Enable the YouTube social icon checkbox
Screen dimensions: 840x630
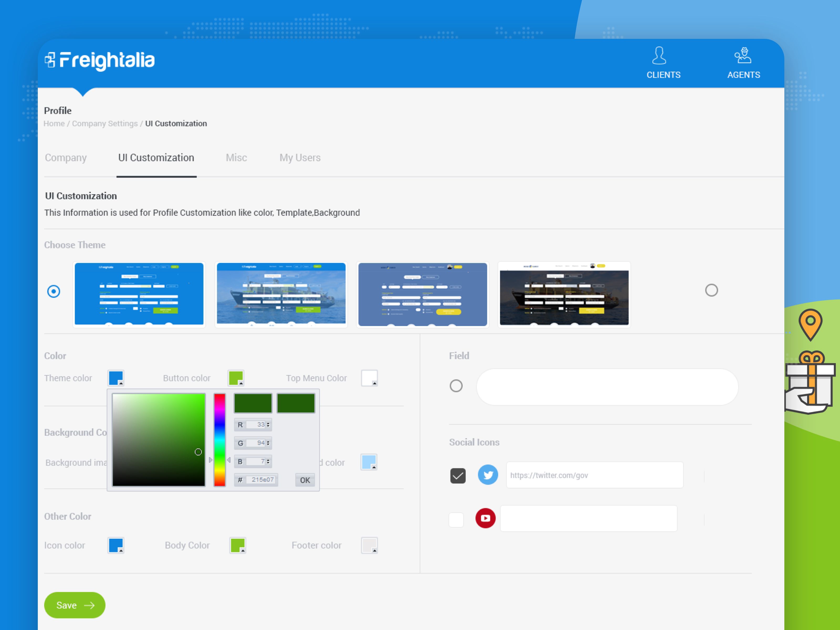pyautogui.click(x=456, y=519)
